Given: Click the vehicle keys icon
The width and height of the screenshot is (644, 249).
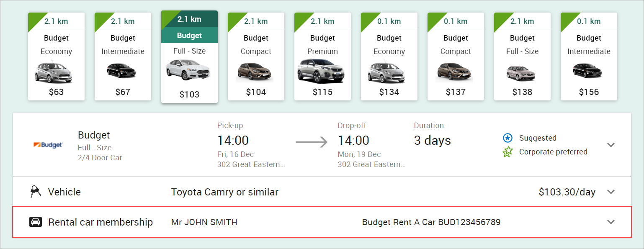Looking at the screenshot, I should 36,192.
